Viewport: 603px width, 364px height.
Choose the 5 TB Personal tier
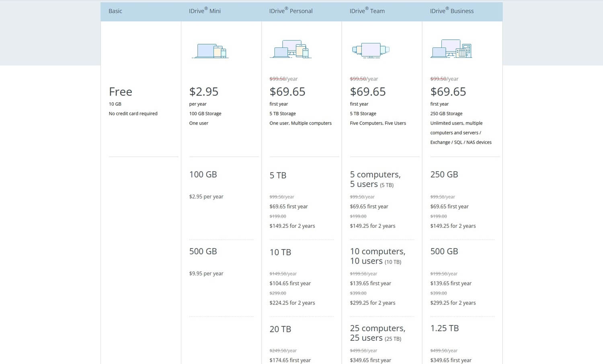tap(278, 175)
